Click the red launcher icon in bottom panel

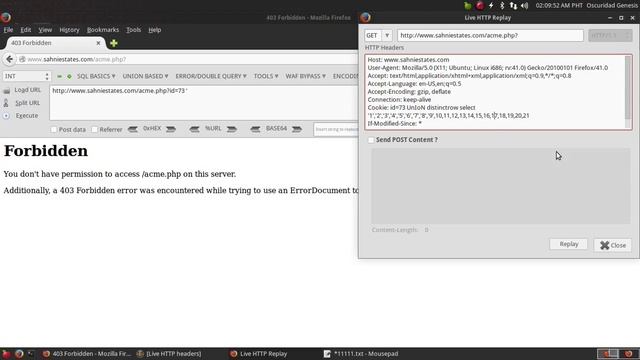[6, 354]
